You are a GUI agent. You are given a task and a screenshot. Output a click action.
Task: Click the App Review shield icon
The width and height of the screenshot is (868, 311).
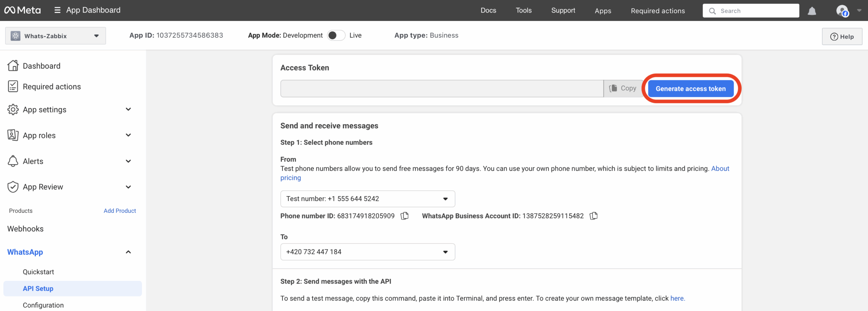point(13,187)
